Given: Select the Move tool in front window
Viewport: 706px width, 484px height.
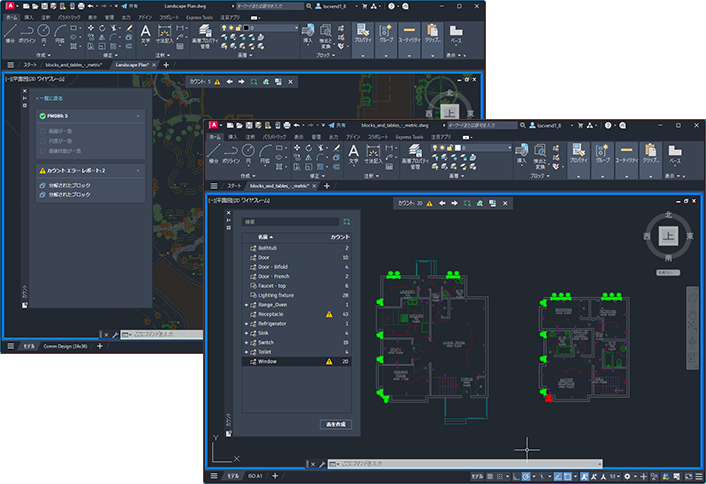Looking at the screenshot, I should pos(297,148).
